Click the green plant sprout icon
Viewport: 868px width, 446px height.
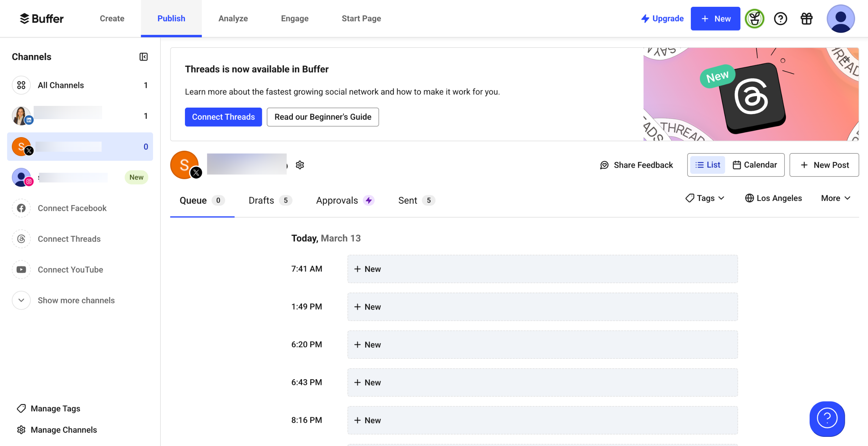coord(754,19)
